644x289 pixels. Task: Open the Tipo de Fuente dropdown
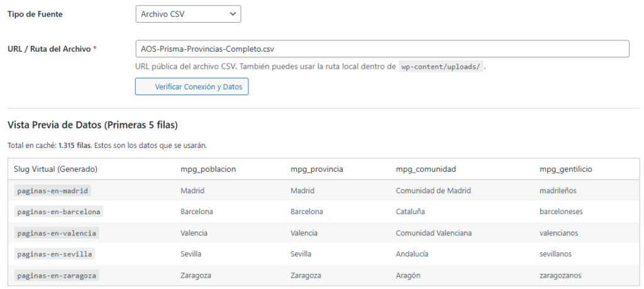coord(188,13)
